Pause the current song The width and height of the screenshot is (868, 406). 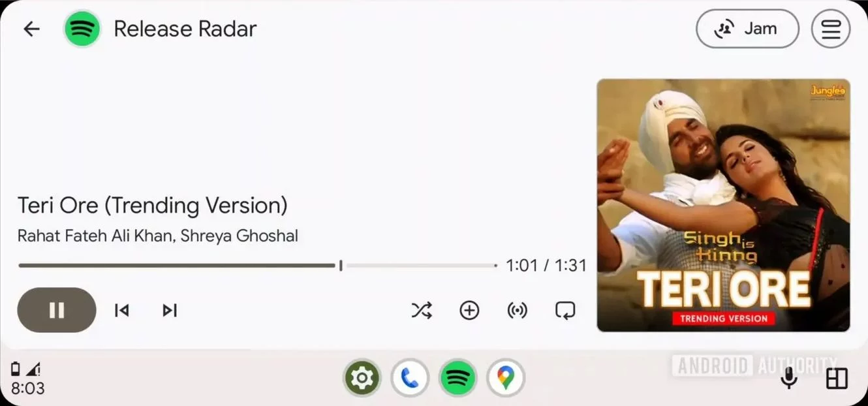point(57,310)
